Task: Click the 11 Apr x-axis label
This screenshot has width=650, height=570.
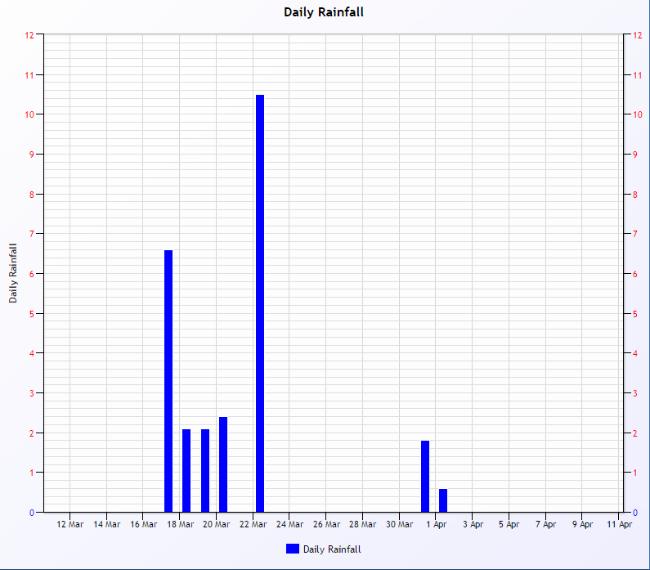Action: (x=618, y=524)
